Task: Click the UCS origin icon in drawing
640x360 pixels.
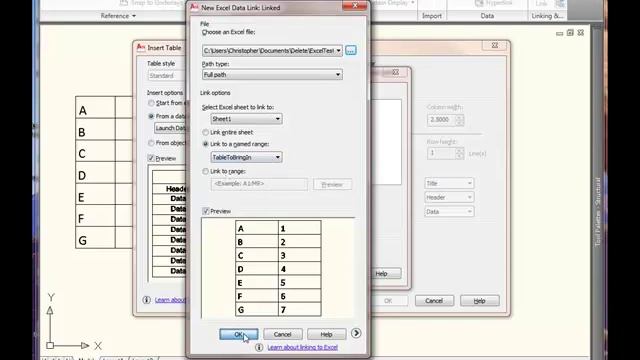Action: coord(50,345)
